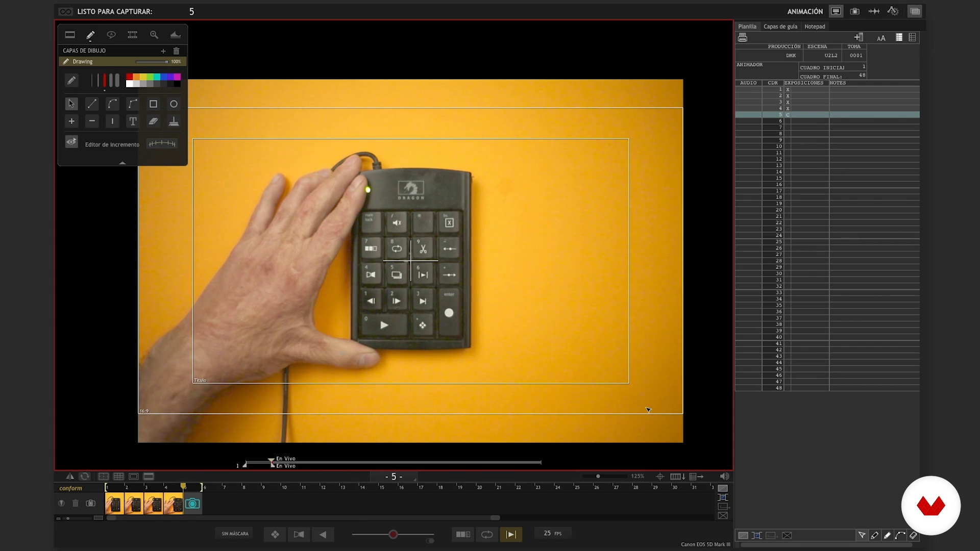Toggle drawing visibility eye icon

click(71, 141)
